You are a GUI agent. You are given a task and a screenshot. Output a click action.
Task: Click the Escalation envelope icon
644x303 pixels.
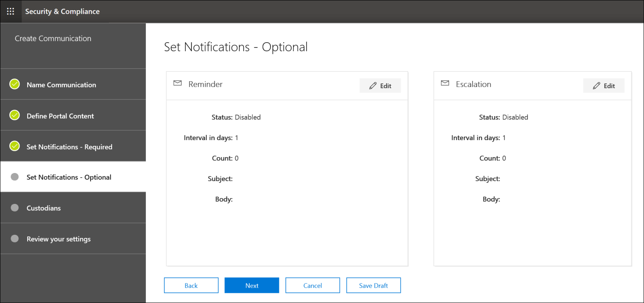coord(445,83)
